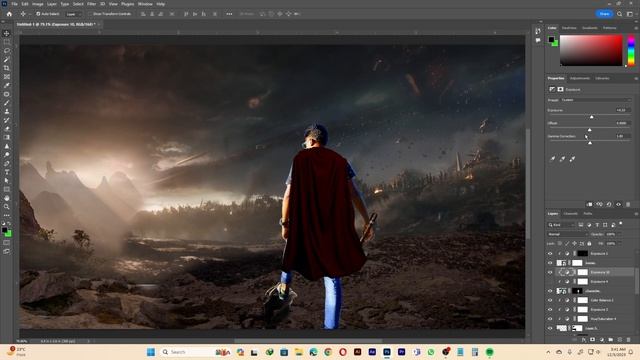
Task: Toggle adjustment visibility eye in Properties panel
Action: coord(619,204)
